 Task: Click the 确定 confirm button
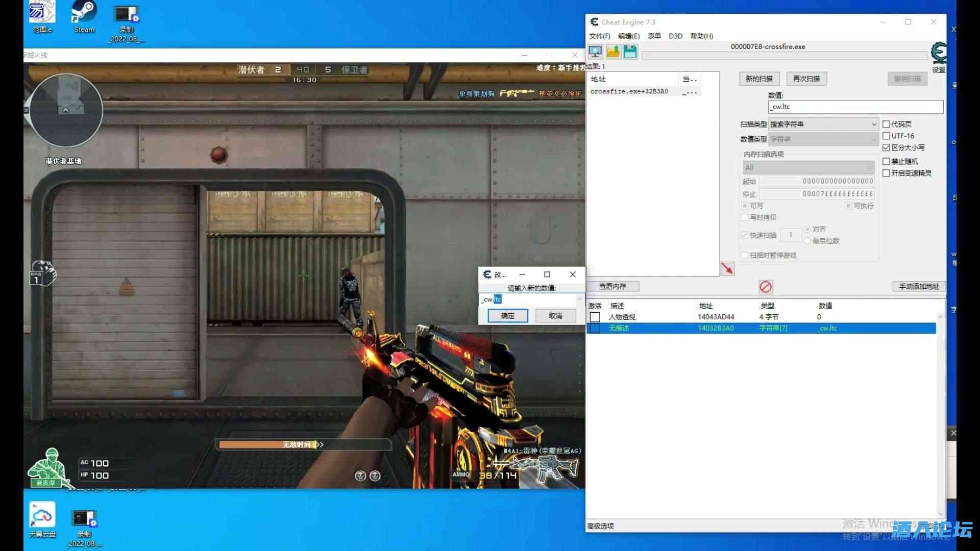pos(507,316)
